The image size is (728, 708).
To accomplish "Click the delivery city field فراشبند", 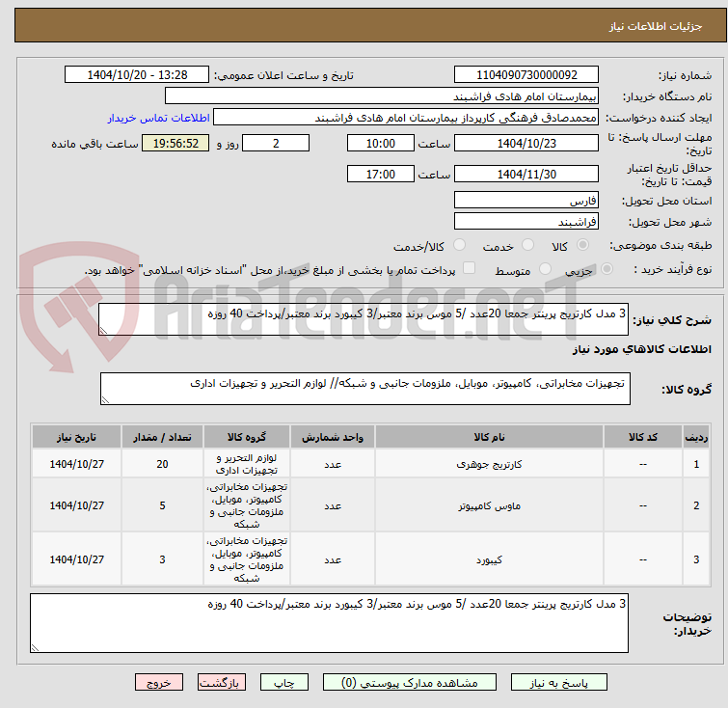I will [x=526, y=221].
